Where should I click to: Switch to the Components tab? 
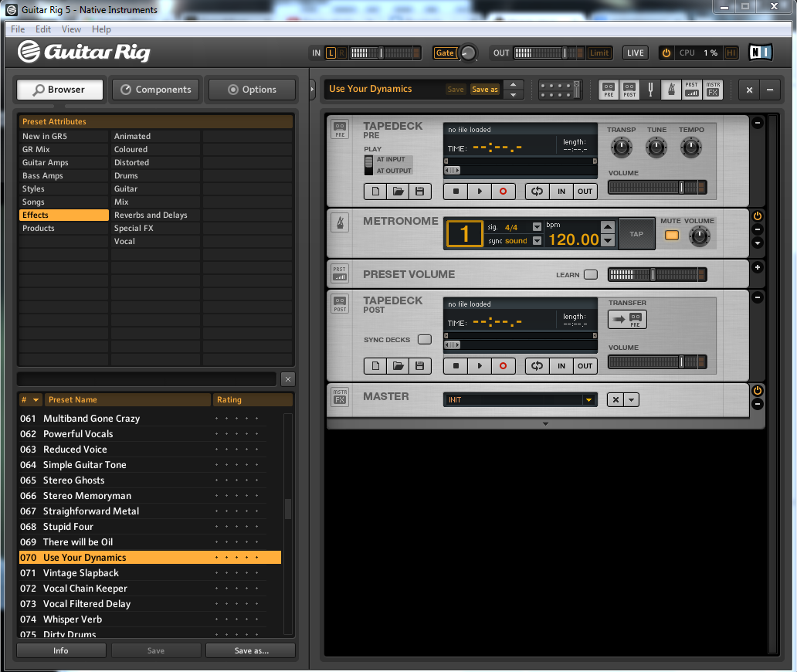click(155, 90)
